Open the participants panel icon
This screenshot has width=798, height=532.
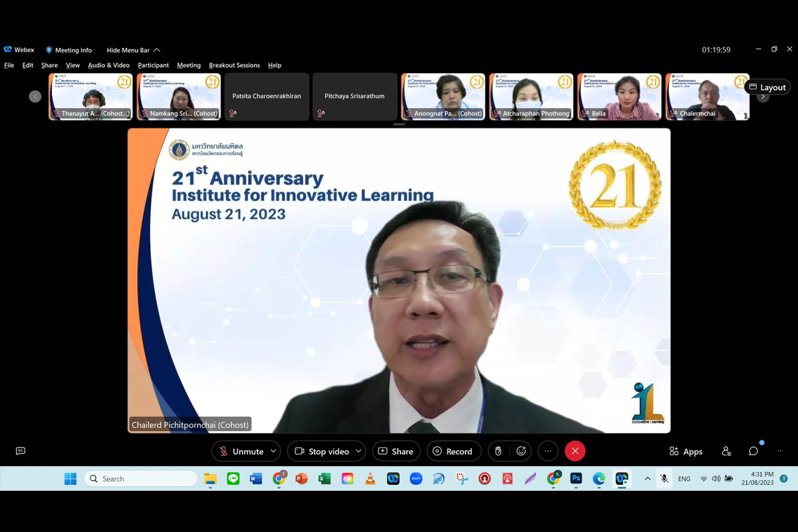coord(726,451)
